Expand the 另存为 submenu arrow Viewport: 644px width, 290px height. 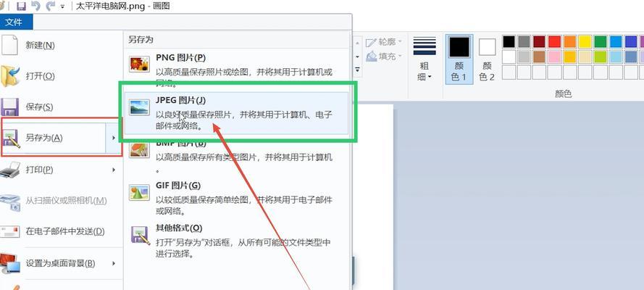(x=114, y=138)
